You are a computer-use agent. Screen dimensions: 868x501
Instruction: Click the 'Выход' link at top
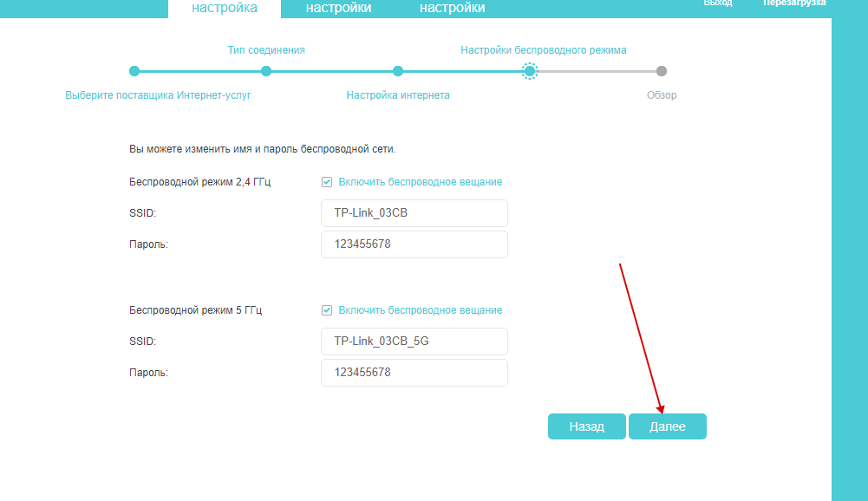coord(718,3)
